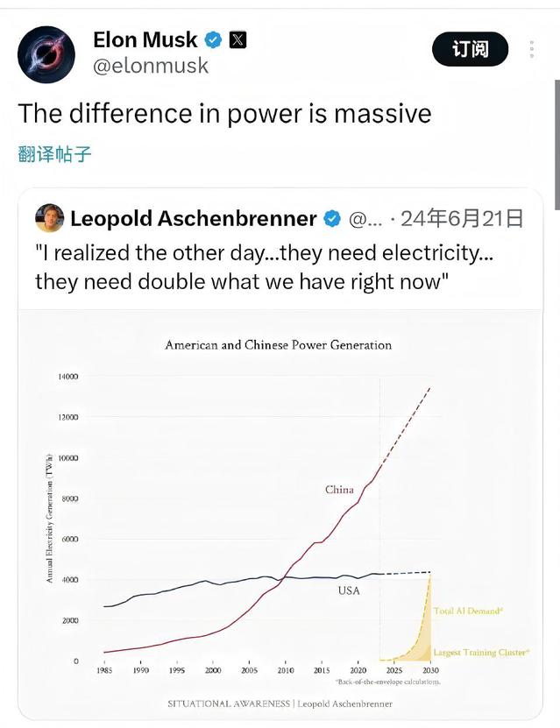Open the @elonmusk handle

[150, 66]
